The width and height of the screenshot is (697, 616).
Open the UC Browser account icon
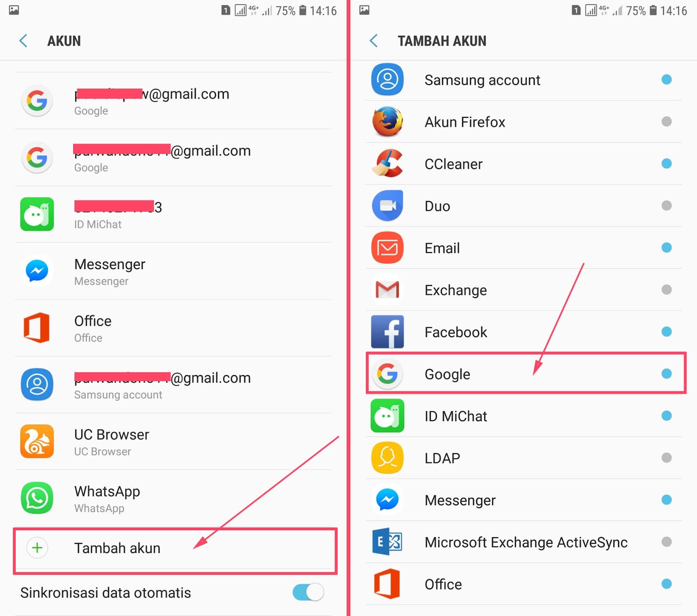[37, 441]
